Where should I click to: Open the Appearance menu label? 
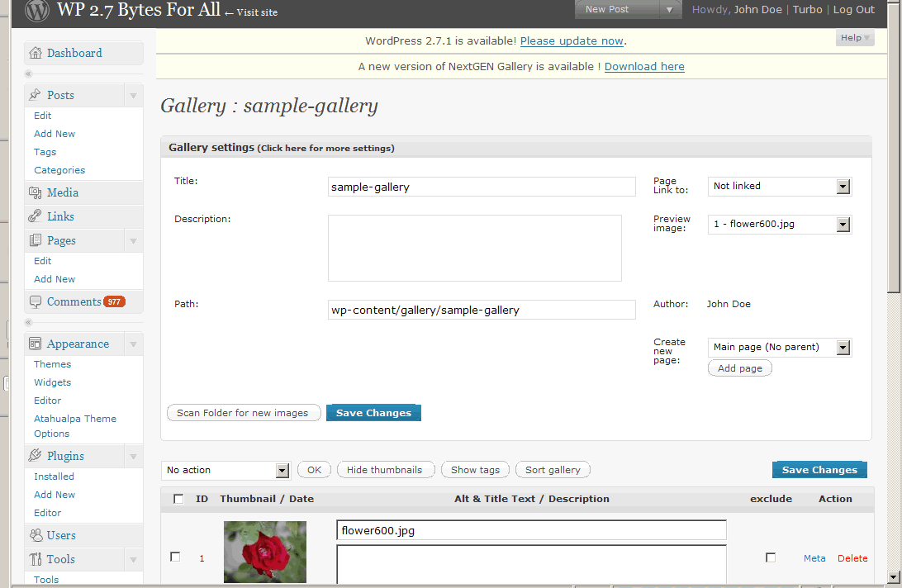pos(78,344)
